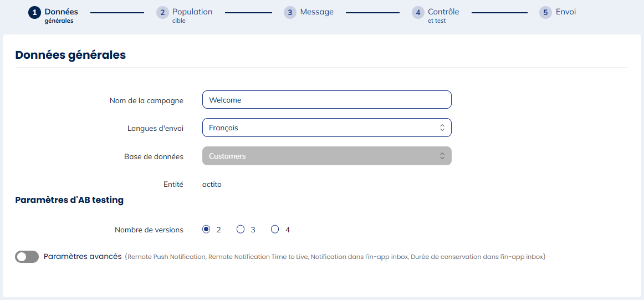Click the chevron arrows on the Français selector
The image size is (644, 300).
pyautogui.click(x=442, y=128)
